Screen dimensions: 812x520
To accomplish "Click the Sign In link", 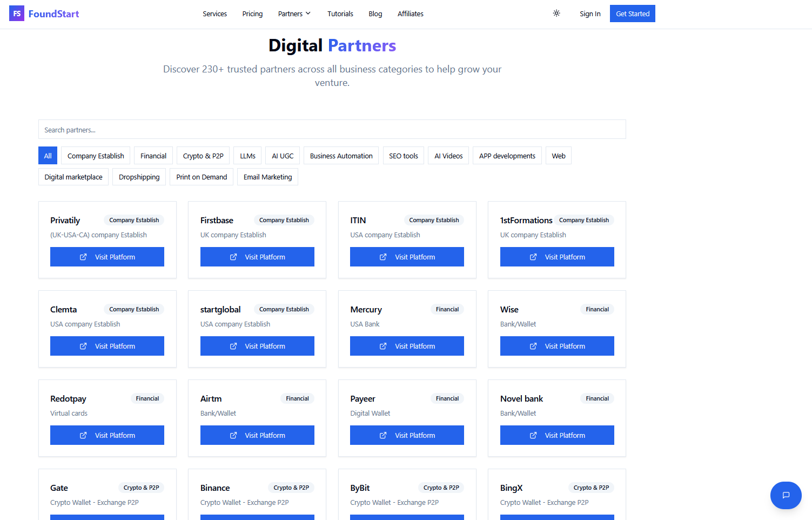I will 590,14.
